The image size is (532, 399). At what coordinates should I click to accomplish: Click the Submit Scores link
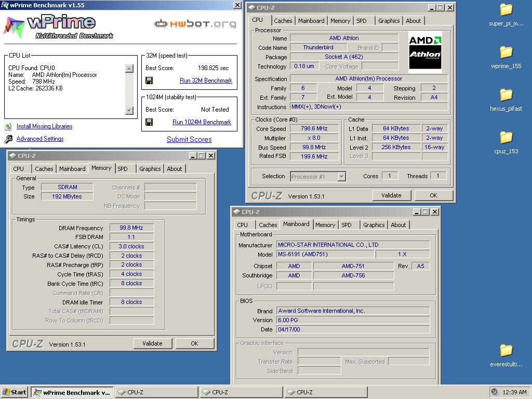point(189,139)
